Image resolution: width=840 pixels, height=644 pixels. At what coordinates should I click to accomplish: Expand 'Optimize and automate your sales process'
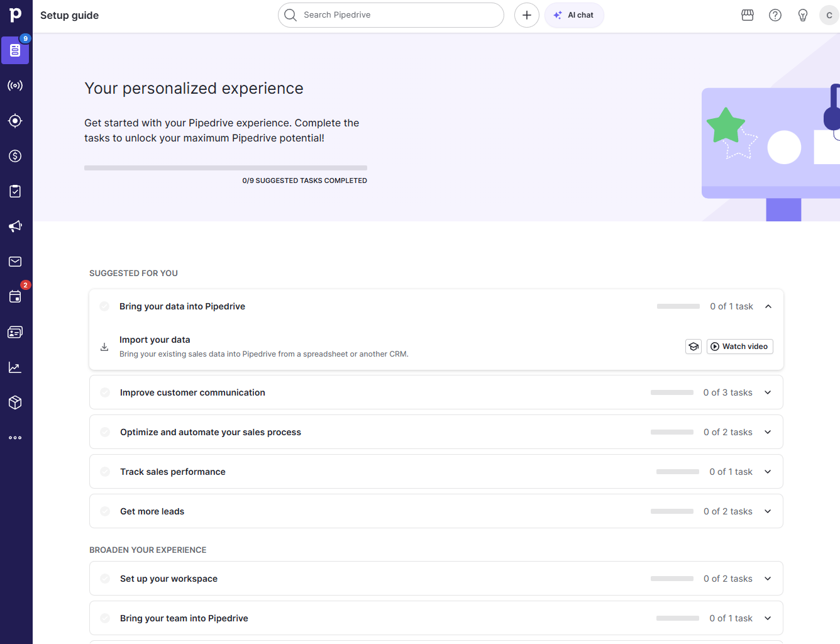click(x=768, y=432)
